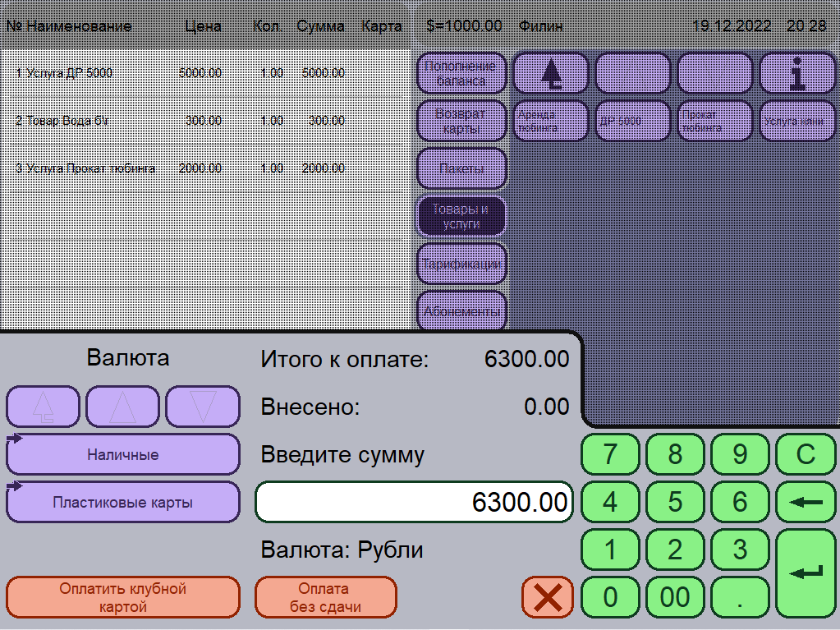The height and width of the screenshot is (630, 840).
Task: Click the date 19.12.2022
Action: coord(732,25)
